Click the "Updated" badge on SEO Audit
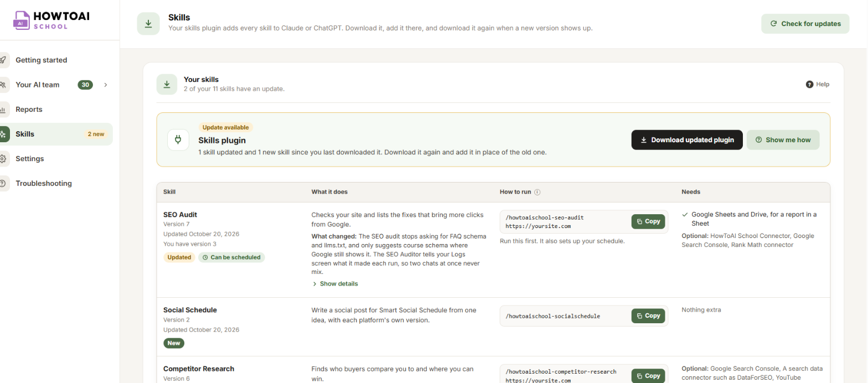 [x=179, y=257]
